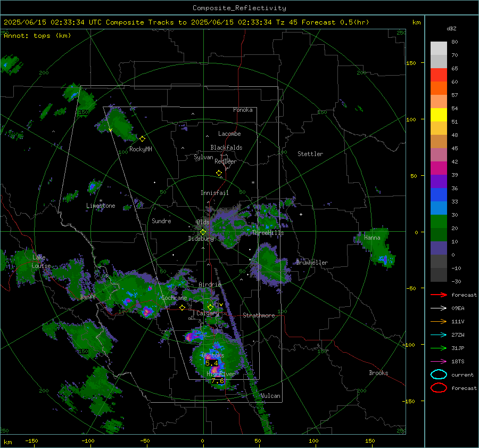Click the cyan current ellipse legend icon
Image resolution: width=479 pixels, height=448 pixels.
439,374
